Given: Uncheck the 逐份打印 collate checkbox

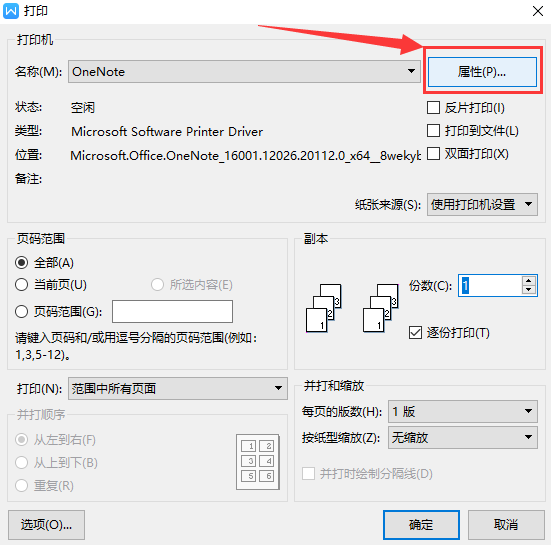Looking at the screenshot, I should click(415, 332).
